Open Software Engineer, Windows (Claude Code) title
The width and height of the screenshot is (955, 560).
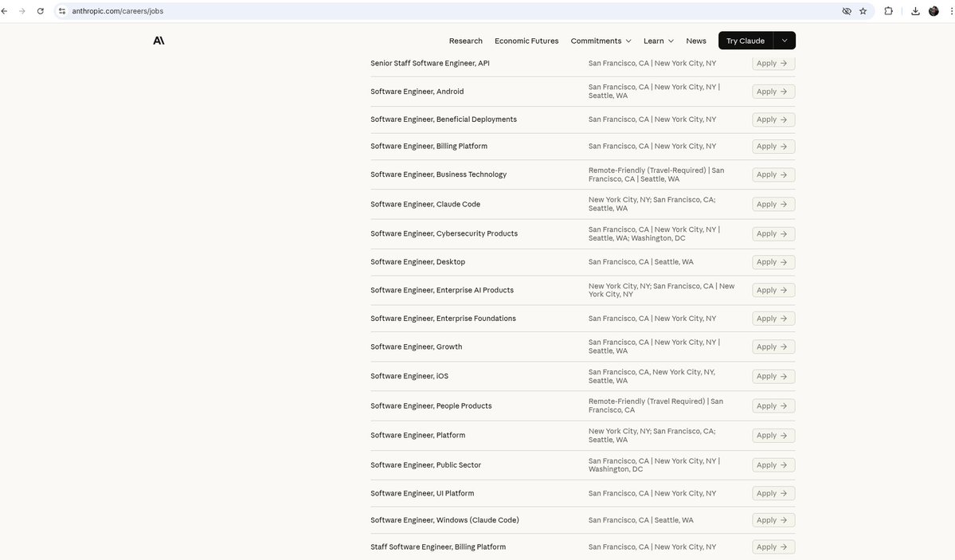444,520
